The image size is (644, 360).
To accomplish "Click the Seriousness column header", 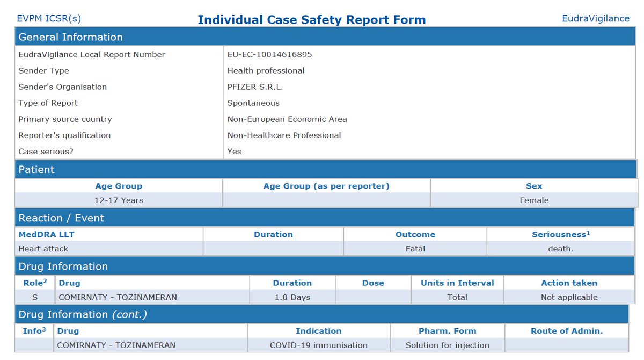I will [560, 234].
